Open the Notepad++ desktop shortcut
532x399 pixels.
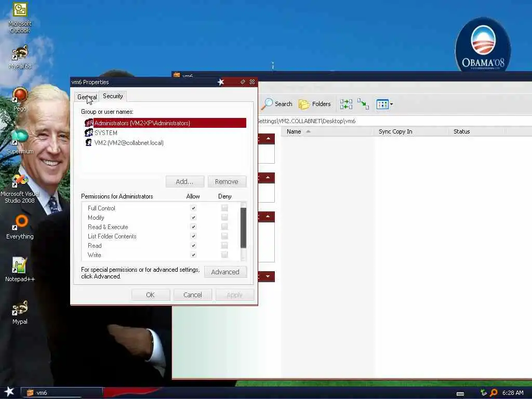tap(20, 270)
